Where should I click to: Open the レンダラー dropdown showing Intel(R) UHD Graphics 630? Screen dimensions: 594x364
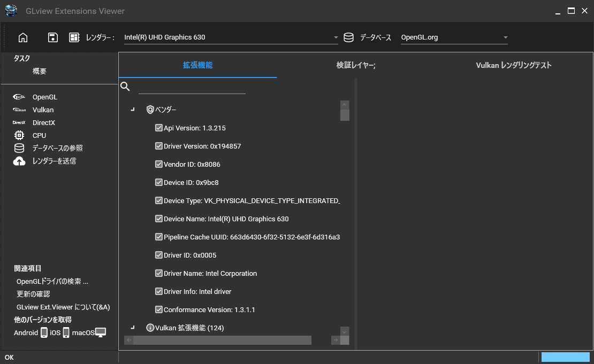[x=231, y=37]
